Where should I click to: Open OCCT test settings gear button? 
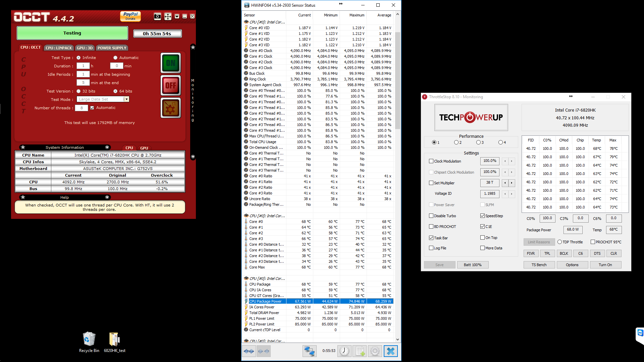(x=170, y=108)
